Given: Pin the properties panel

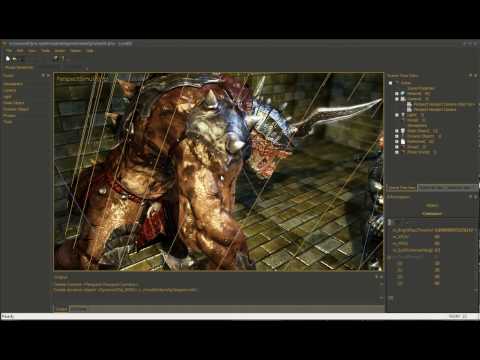Looking at the screenshot, I should tap(471, 197).
